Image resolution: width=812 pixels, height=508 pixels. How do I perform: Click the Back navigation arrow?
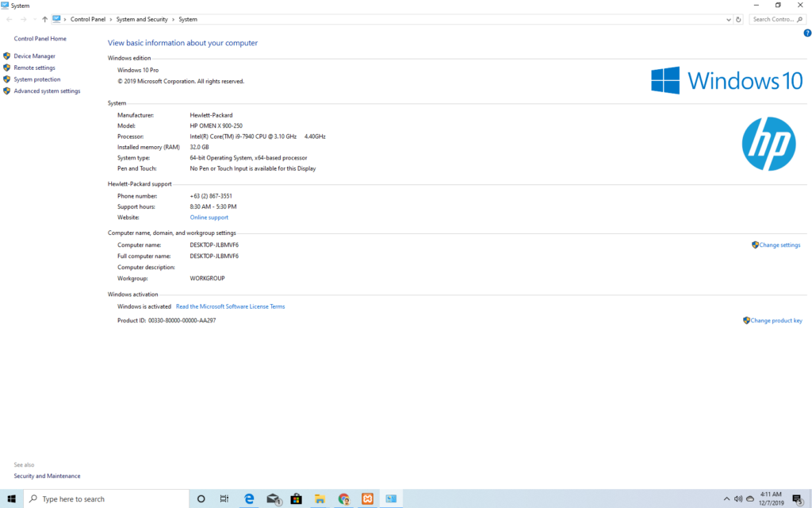10,19
